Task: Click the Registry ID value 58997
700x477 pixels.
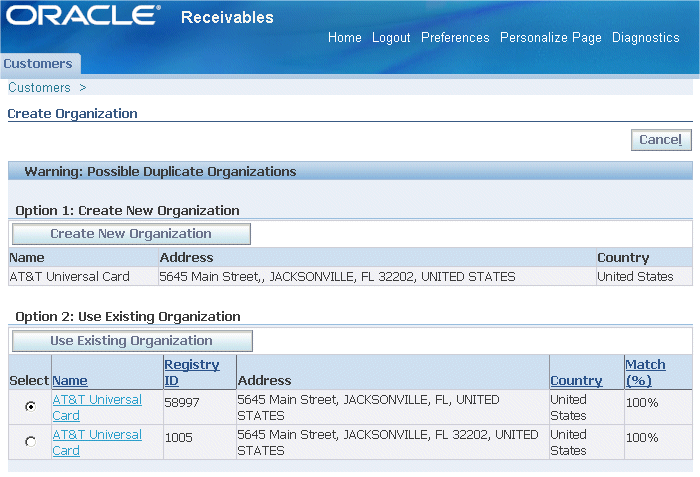Action: 182,402
